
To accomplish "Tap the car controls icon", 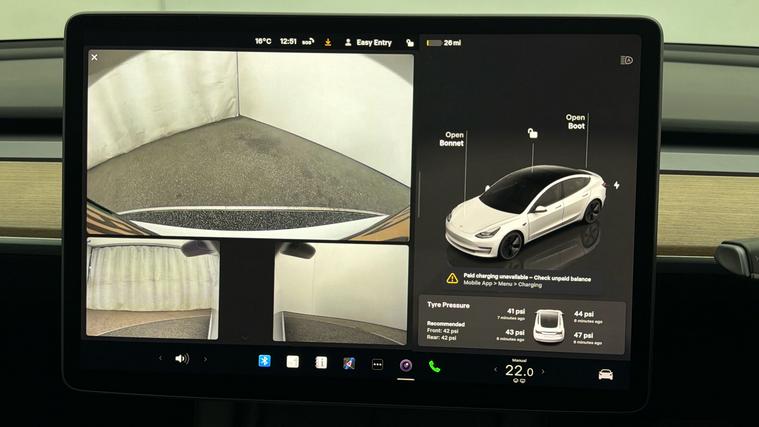I will point(605,373).
